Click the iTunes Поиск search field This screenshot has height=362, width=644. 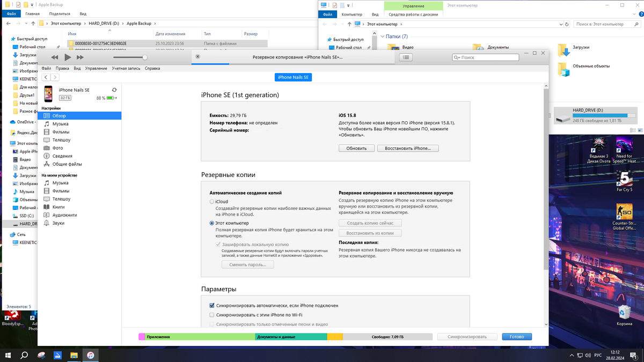click(x=485, y=57)
